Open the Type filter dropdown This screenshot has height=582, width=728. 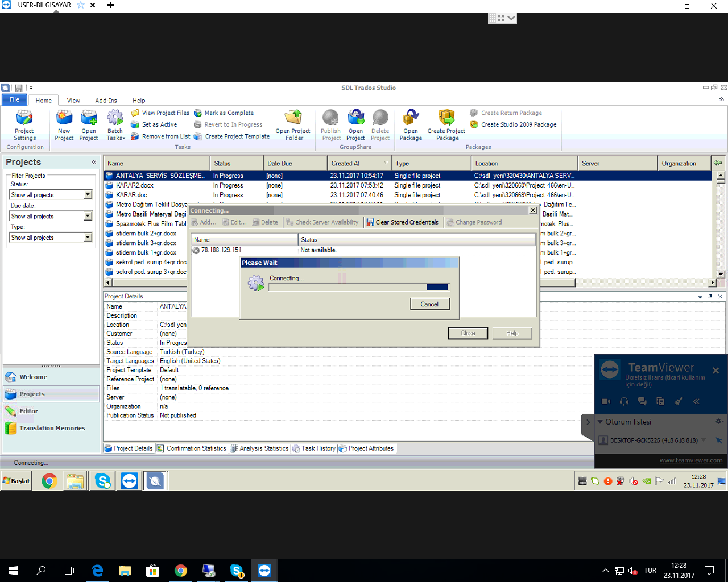[88, 238]
